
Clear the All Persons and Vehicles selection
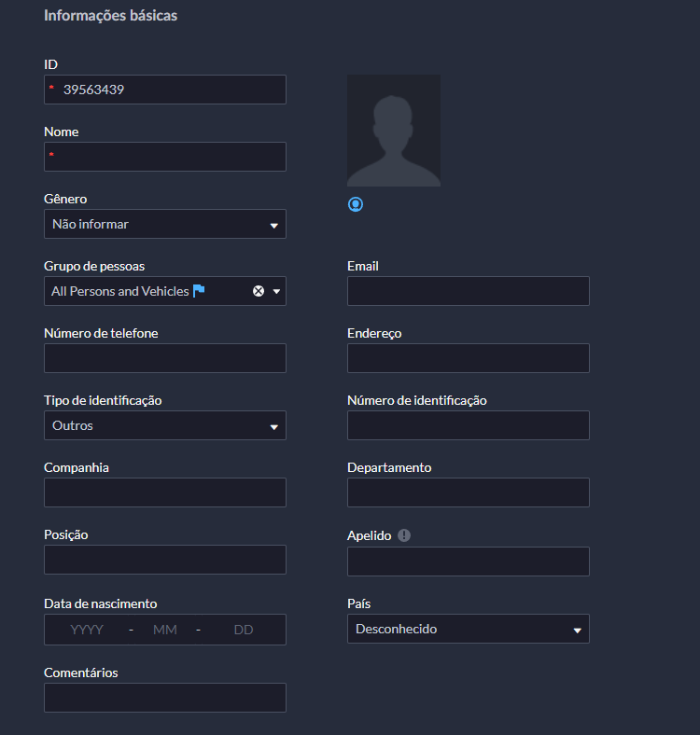[x=259, y=291]
